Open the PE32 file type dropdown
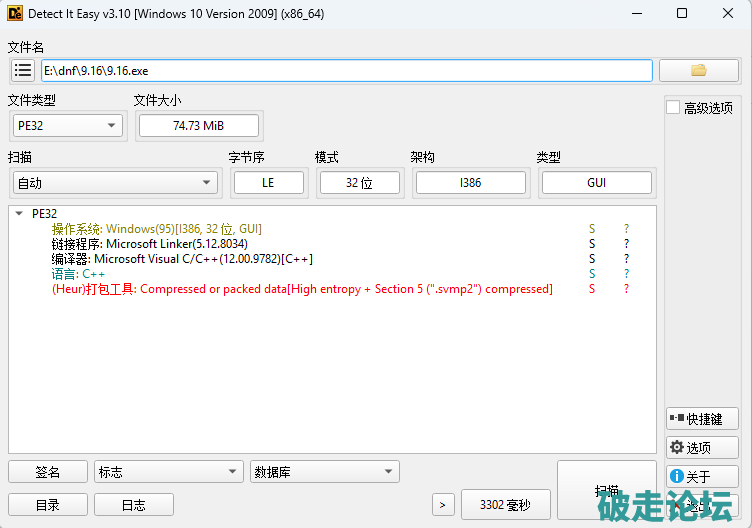752x528 pixels. click(x=67, y=125)
